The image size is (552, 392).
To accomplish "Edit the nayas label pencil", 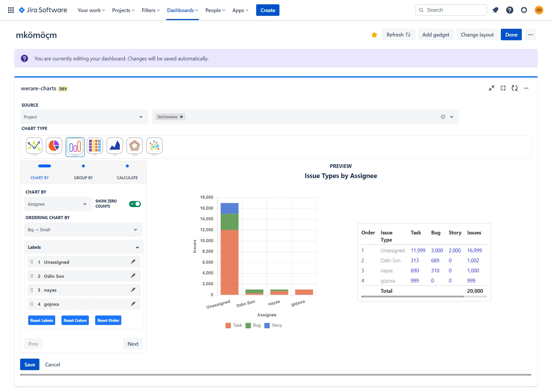I will [133, 290].
